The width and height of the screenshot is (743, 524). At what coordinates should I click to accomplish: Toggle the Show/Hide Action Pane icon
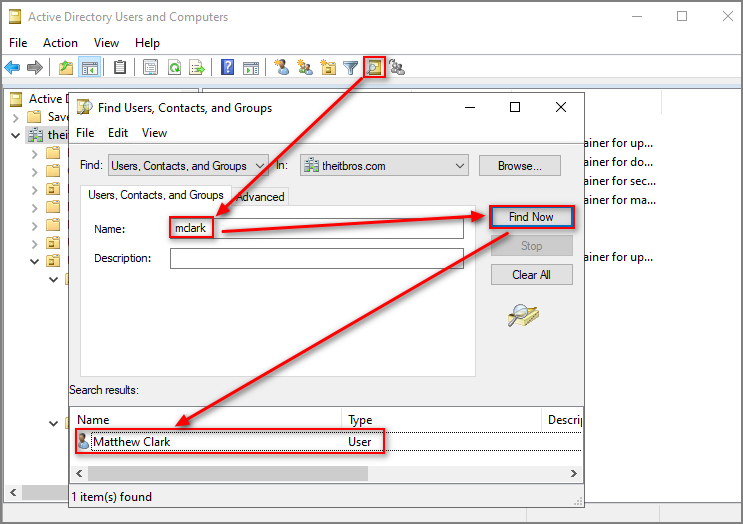point(251,68)
